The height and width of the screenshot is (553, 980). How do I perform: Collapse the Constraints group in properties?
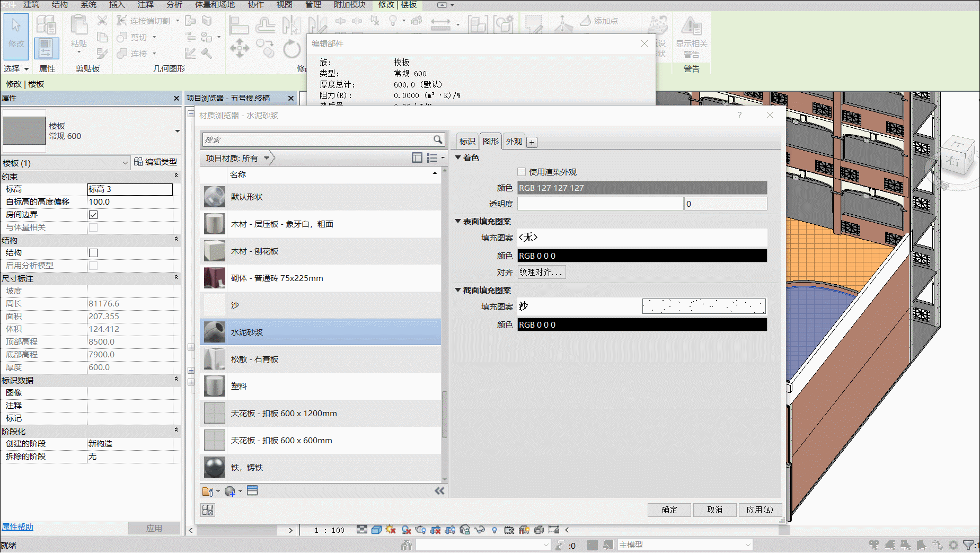176,176
